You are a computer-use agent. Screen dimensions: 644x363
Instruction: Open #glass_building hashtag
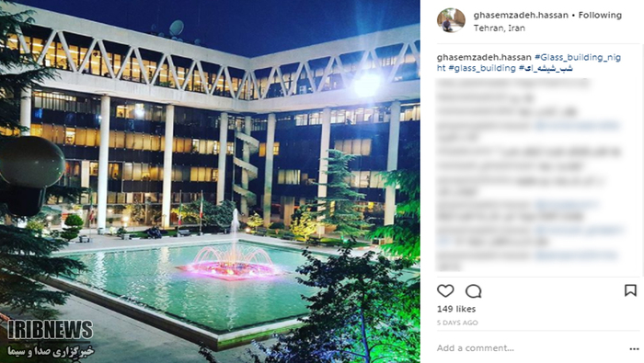(x=482, y=68)
